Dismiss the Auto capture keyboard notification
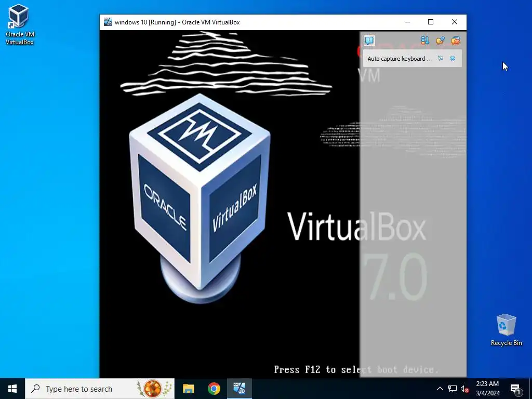The height and width of the screenshot is (399, 532). tap(453, 58)
